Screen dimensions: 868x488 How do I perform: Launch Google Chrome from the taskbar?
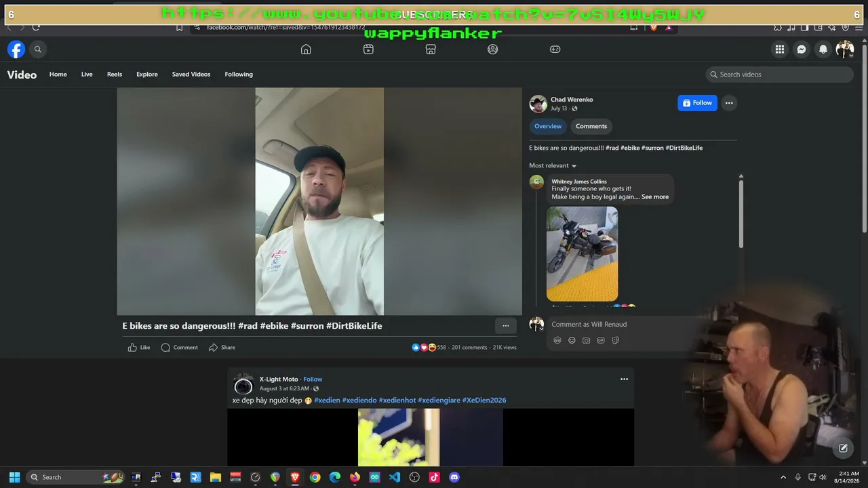[x=315, y=477]
